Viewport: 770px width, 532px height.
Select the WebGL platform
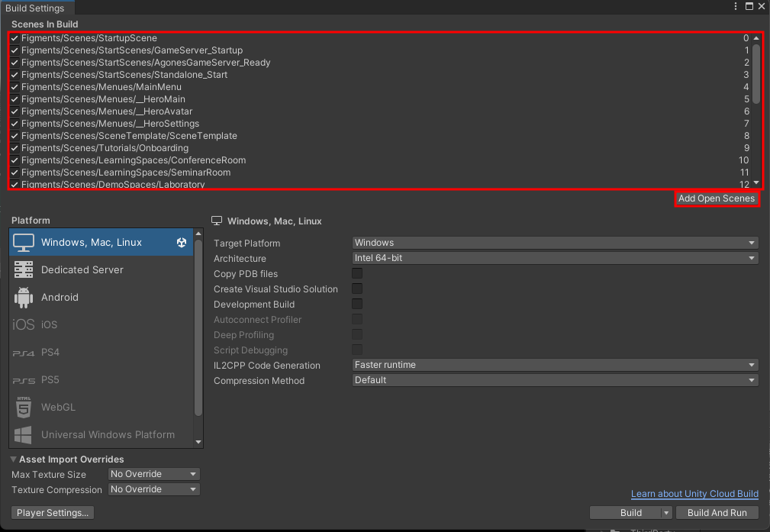(101, 408)
